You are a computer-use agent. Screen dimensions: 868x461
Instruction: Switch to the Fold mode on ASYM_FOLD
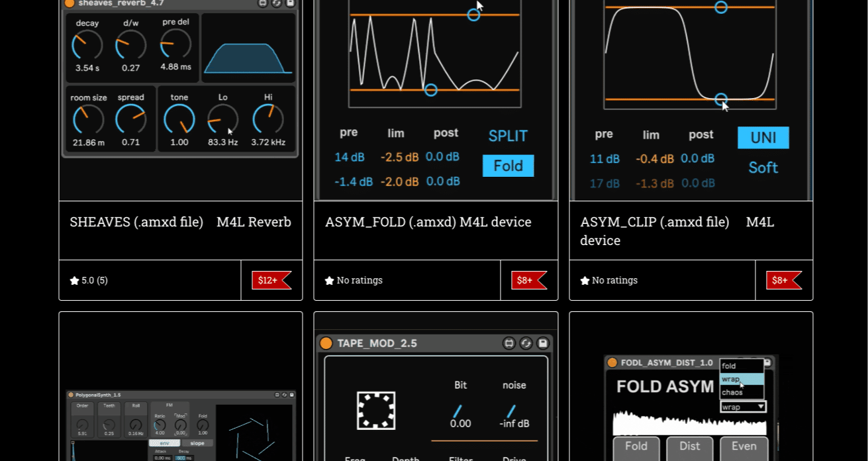[508, 166]
